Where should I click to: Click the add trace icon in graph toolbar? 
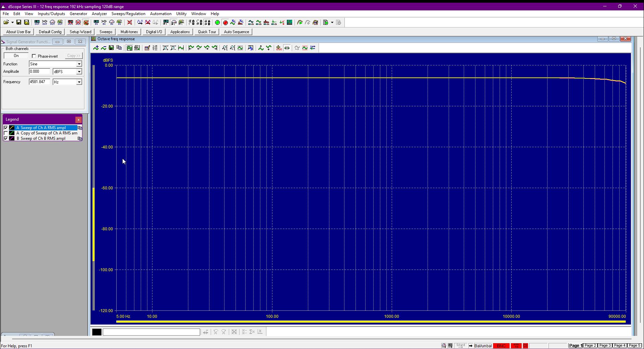click(96, 48)
